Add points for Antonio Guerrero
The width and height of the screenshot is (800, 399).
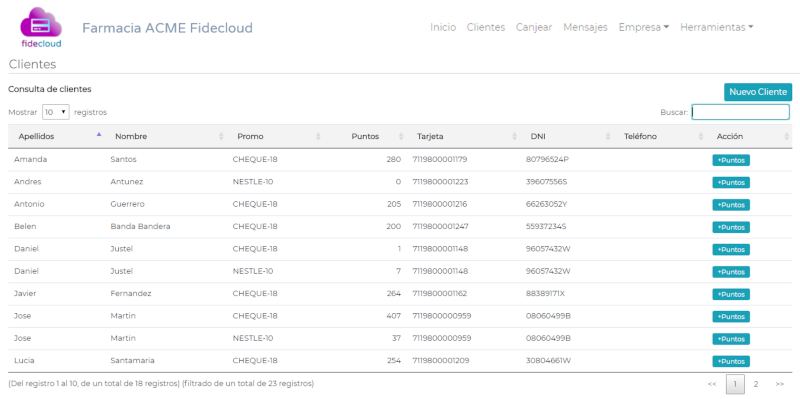pyautogui.click(x=731, y=205)
